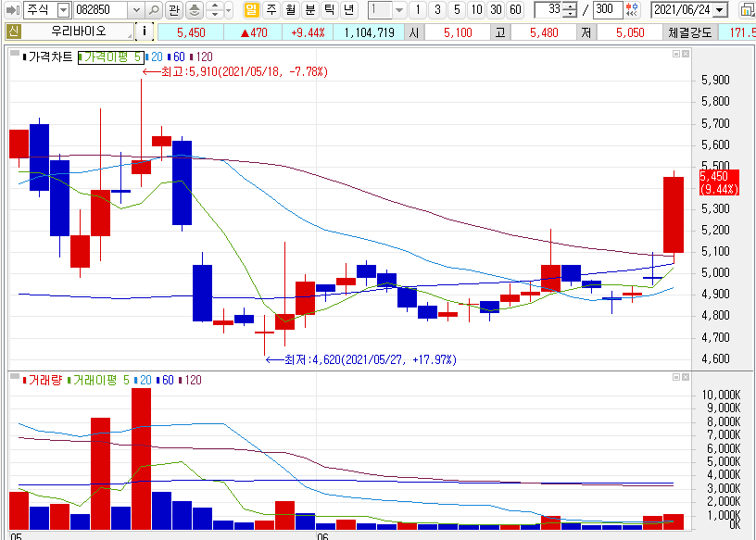Open the 주식 market type dropdown
The image size is (756, 540).
click(x=63, y=9)
